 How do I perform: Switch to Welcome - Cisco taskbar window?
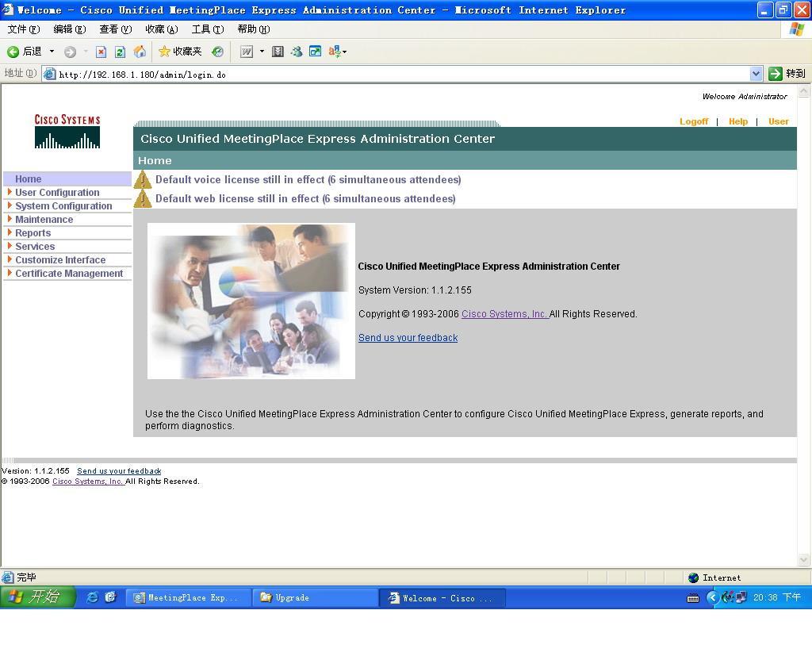(442, 597)
